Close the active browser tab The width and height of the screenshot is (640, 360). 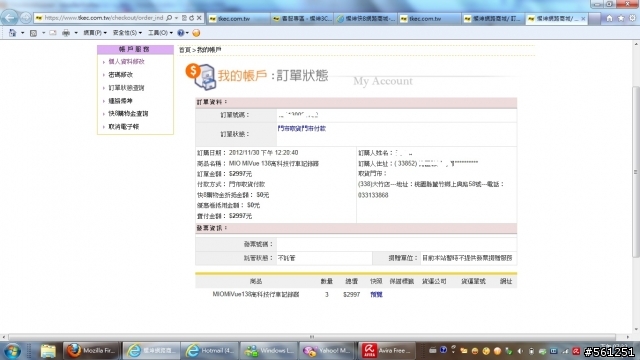583,19
